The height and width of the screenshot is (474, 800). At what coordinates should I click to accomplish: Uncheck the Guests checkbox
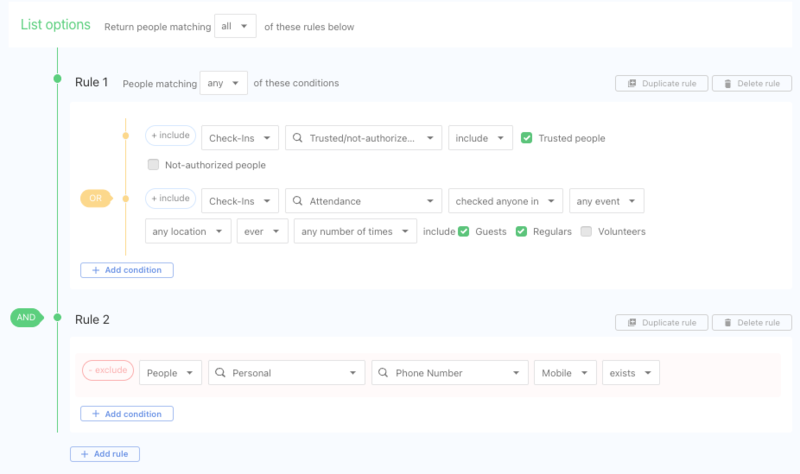[x=463, y=231]
